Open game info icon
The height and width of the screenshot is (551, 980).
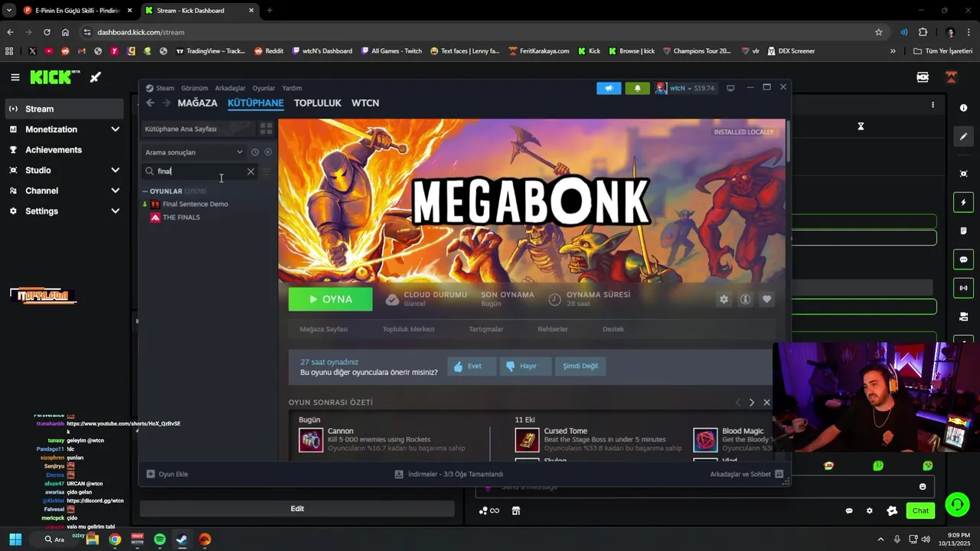[x=745, y=299]
